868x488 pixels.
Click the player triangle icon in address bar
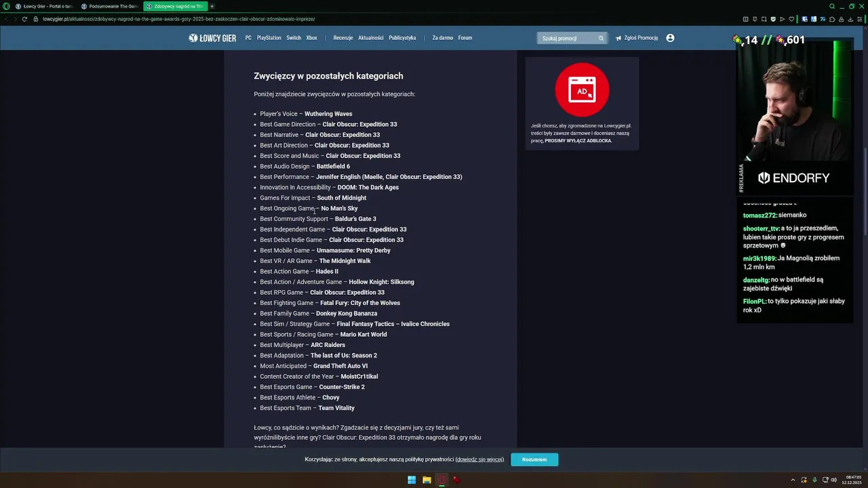click(782, 19)
